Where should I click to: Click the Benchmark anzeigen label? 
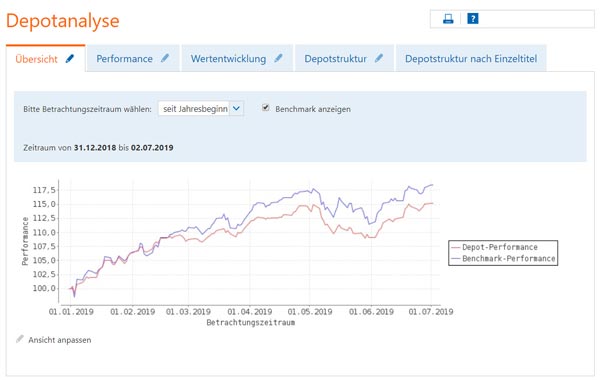(x=313, y=109)
